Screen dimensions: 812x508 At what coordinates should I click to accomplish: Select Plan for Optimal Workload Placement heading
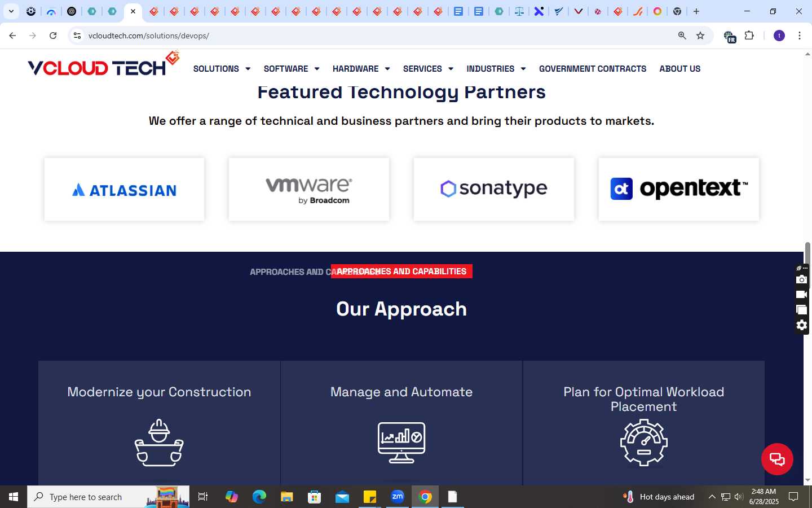(x=644, y=399)
